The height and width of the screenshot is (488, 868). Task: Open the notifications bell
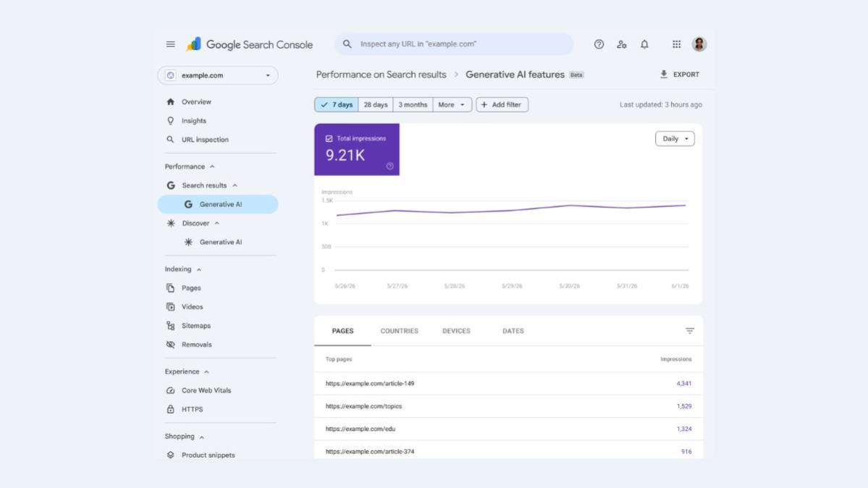644,44
